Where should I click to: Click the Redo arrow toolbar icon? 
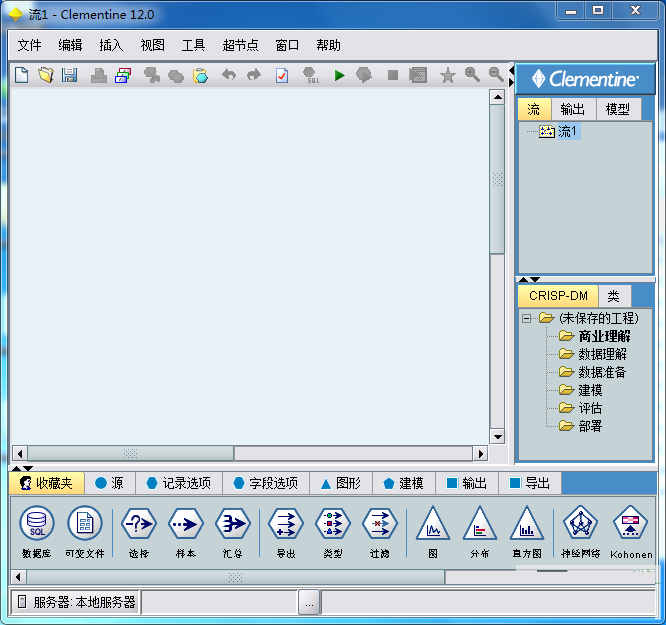click(254, 75)
